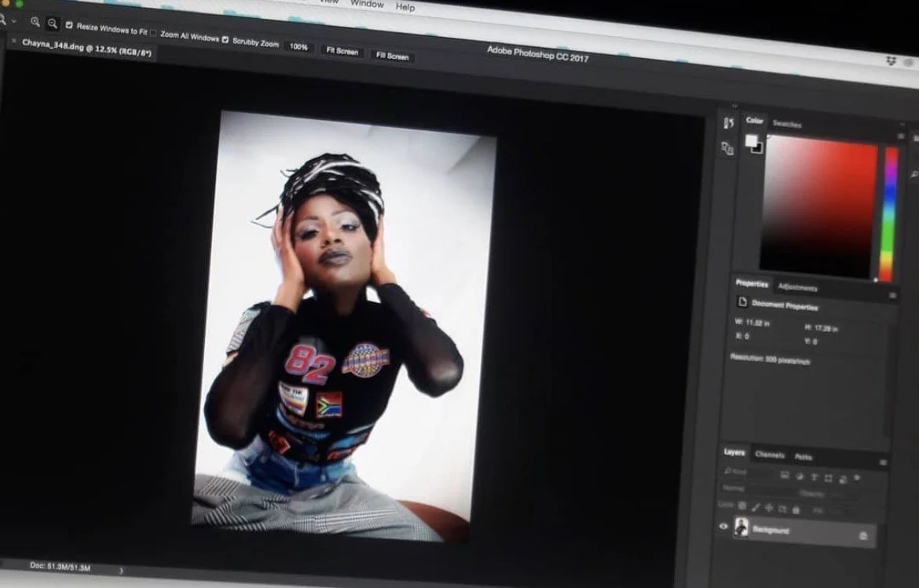Viewport: 919px width, 588px height.
Task: Click the white foreground color swatch
Action: [x=751, y=141]
